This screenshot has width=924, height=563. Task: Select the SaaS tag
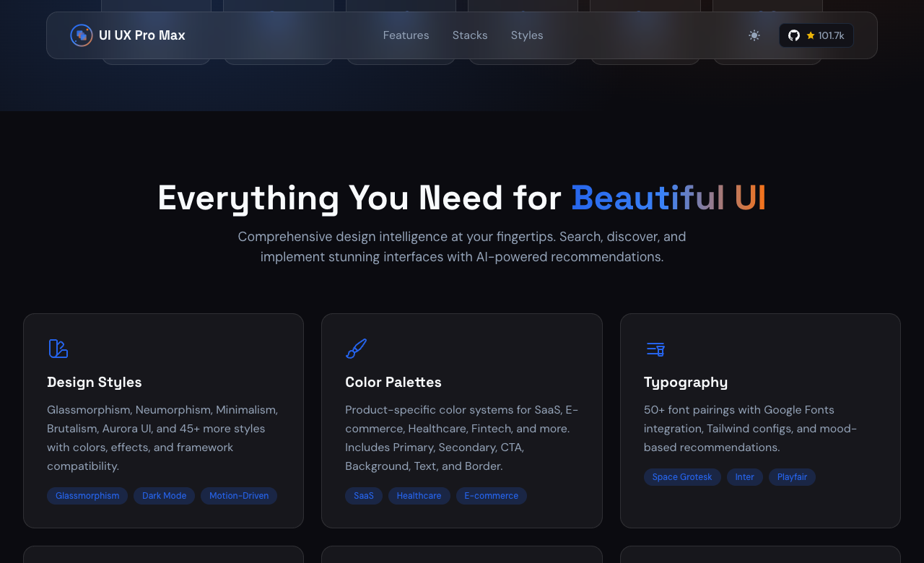point(364,496)
